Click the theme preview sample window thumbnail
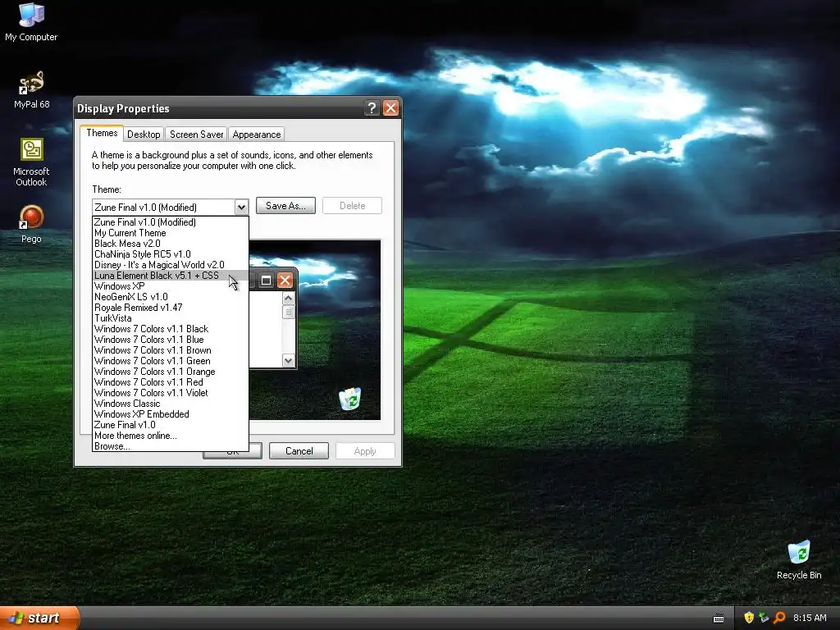This screenshot has width=840, height=630. tap(272, 318)
